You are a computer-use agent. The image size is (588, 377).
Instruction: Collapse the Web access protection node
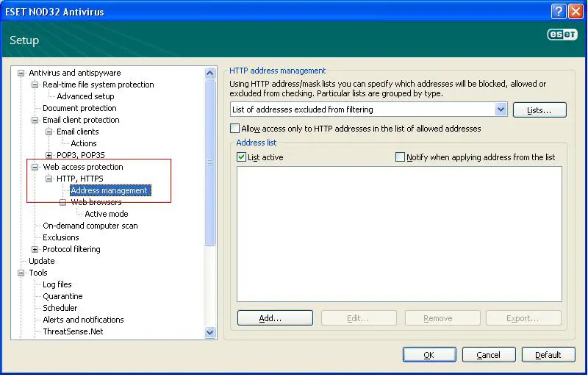pos(35,167)
